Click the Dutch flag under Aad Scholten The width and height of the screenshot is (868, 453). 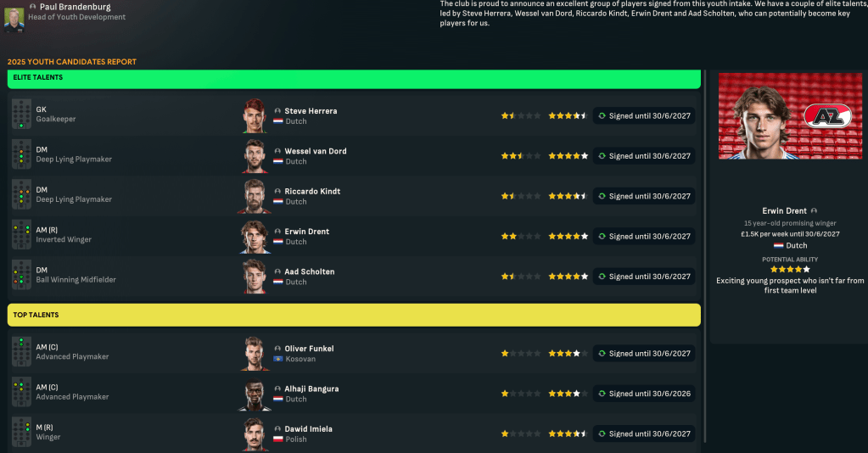click(277, 282)
